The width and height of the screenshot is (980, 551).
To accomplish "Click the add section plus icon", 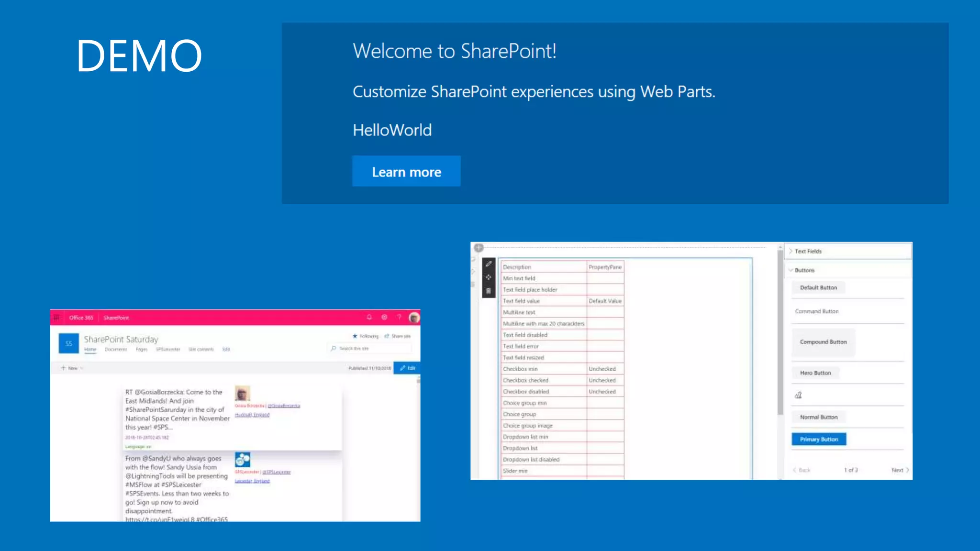I will point(479,247).
